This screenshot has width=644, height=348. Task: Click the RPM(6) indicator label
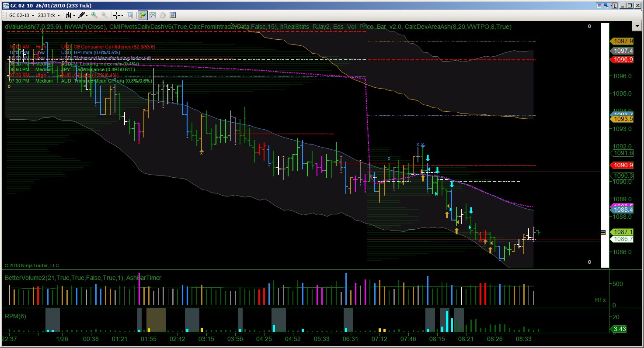15,316
